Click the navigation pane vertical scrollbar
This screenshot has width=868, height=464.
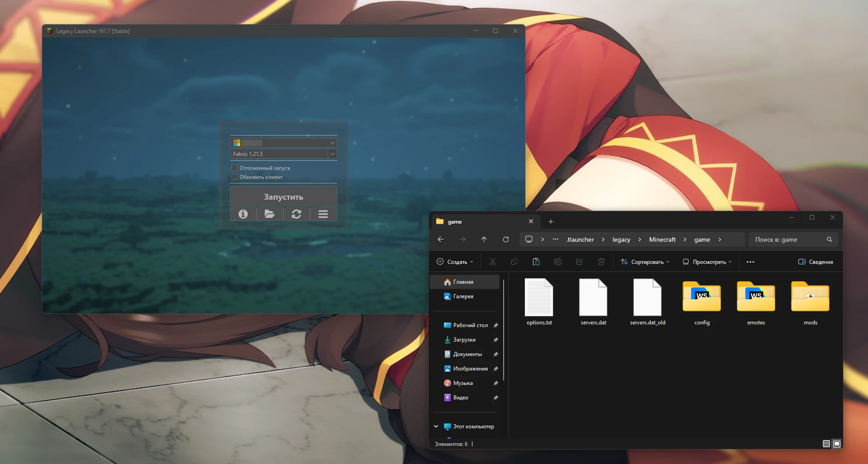coord(504,330)
